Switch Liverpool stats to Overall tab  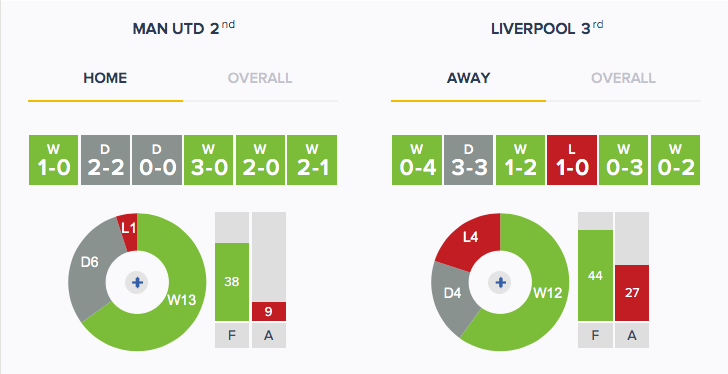coord(623,78)
